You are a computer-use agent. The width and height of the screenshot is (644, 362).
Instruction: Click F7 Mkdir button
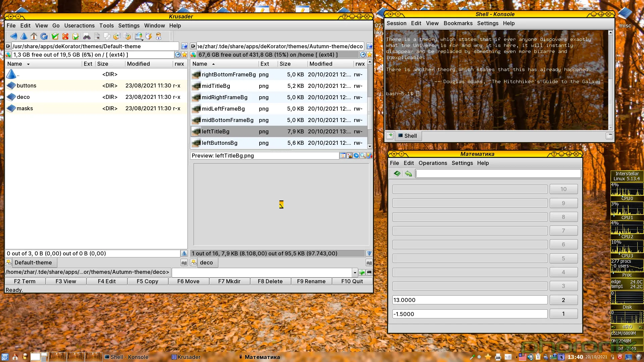pyautogui.click(x=229, y=281)
